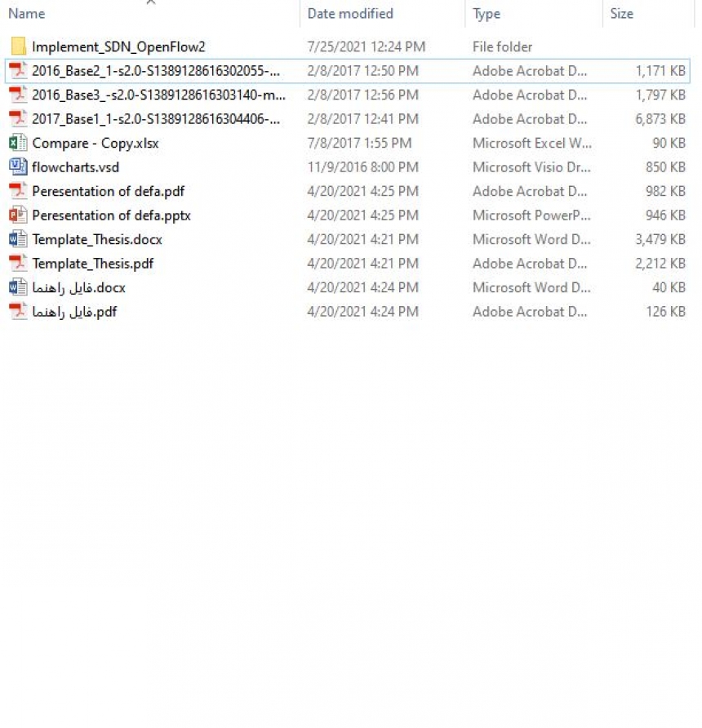
Task: Click PowerPoint icon of Peresentation of defa.pptx
Action: point(18,215)
